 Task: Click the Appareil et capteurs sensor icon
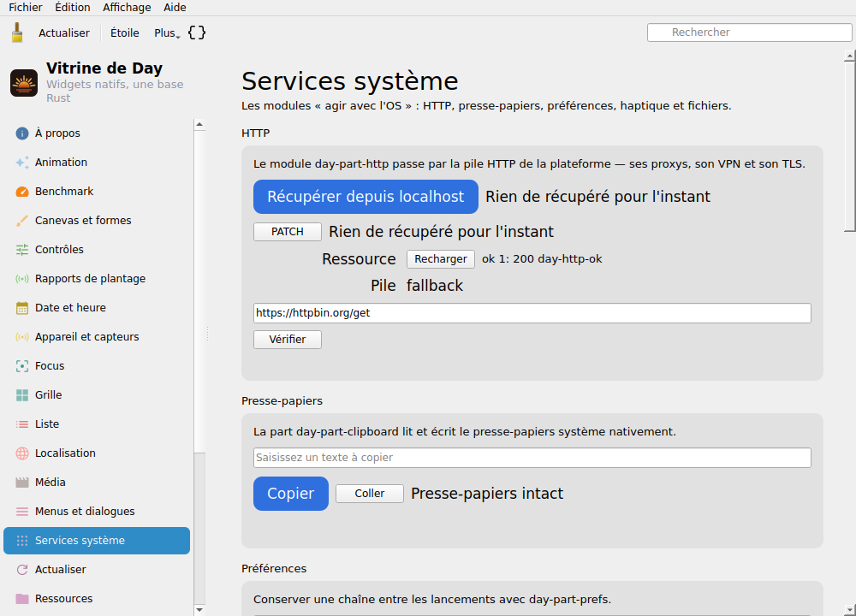click(22, 336)
